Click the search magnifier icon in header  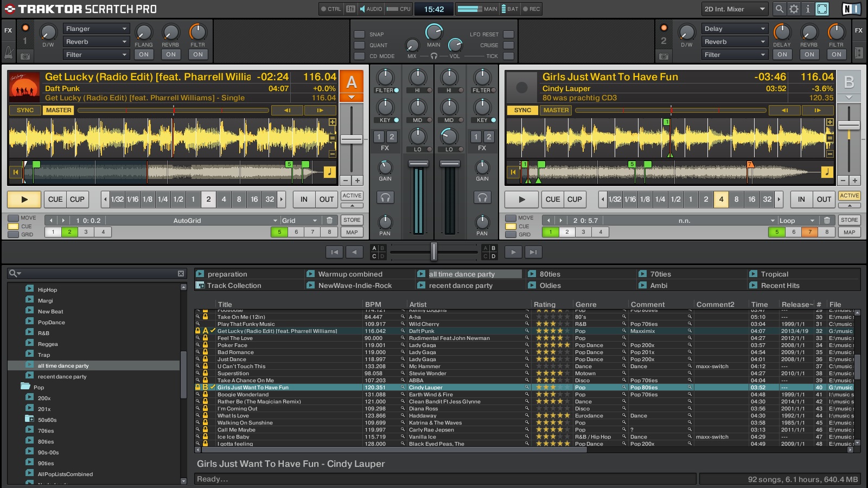[x=780, y=9]
